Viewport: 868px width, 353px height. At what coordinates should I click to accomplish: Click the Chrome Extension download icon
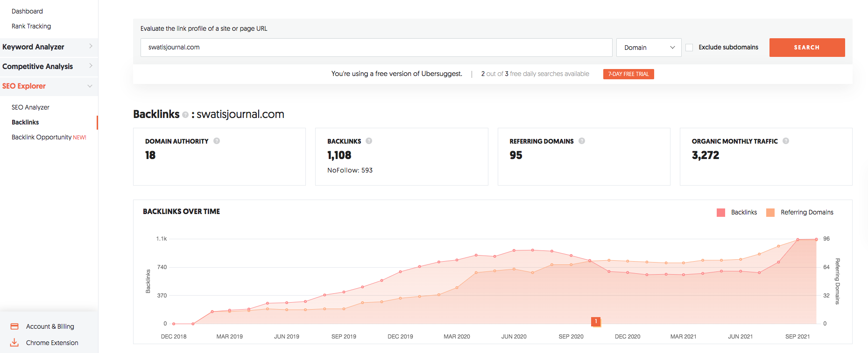click(14, 343)
